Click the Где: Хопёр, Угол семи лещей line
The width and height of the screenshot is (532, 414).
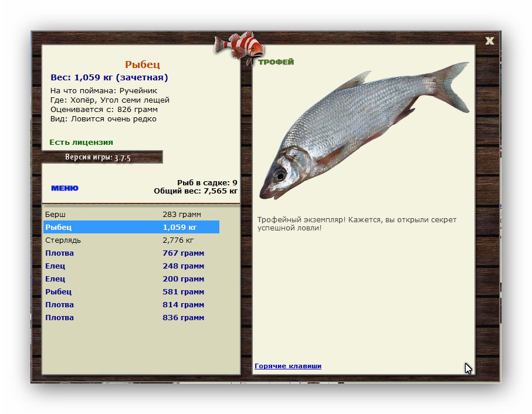coord(110,100)
